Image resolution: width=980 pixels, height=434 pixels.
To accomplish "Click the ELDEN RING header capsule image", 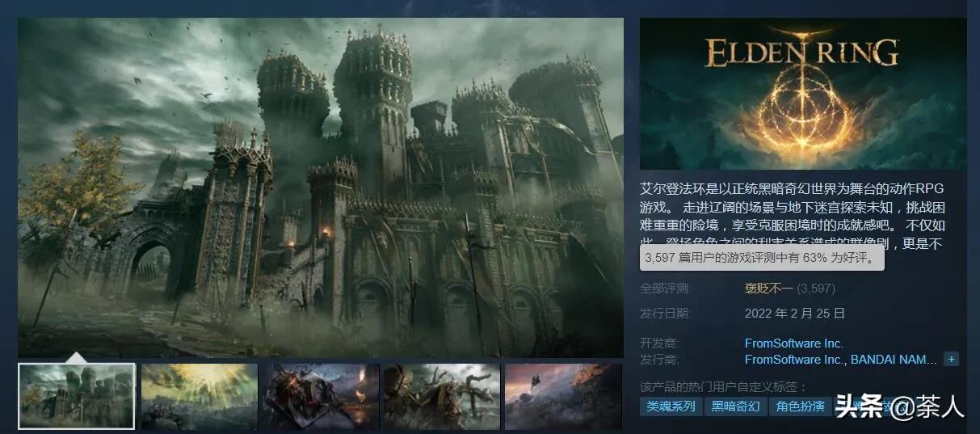I will [x=803, y=94].
